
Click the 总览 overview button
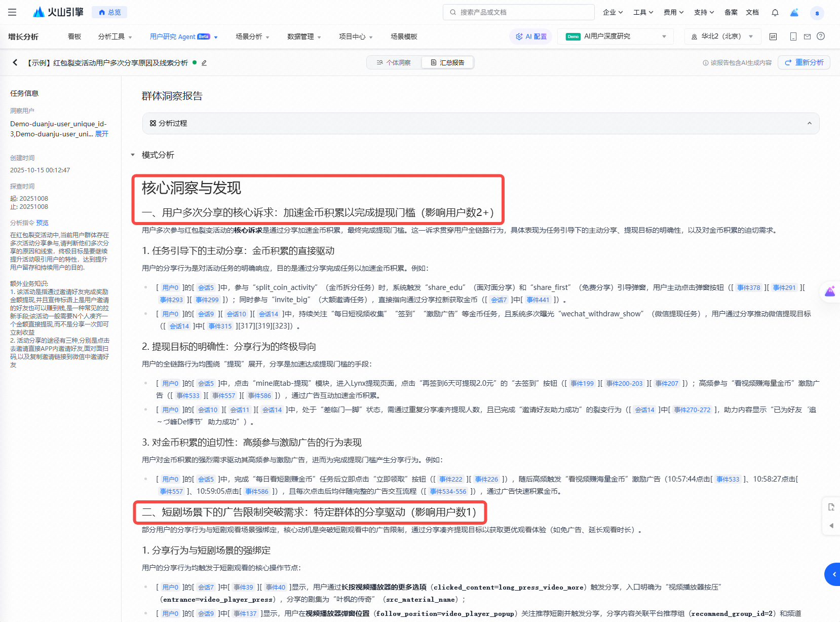109,12
